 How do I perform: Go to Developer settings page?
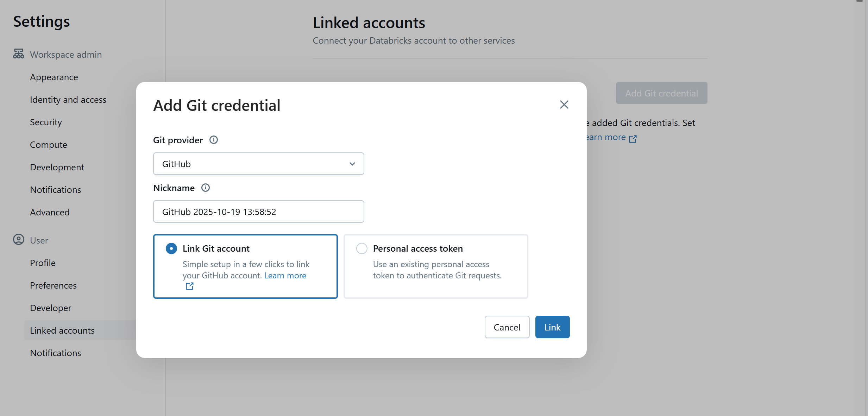[51, 308]
